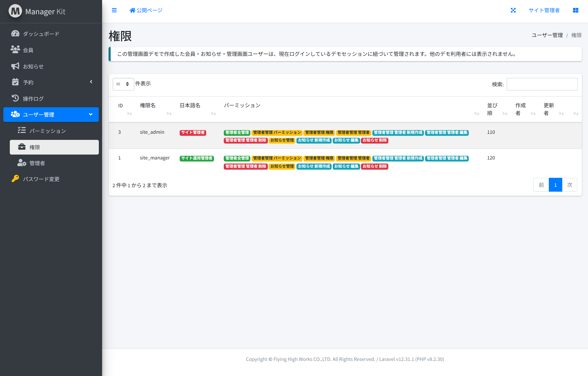Click the Manager Kit logo icon
The width and height of the screenshot is (588, 376).
[x=15, y=11]
